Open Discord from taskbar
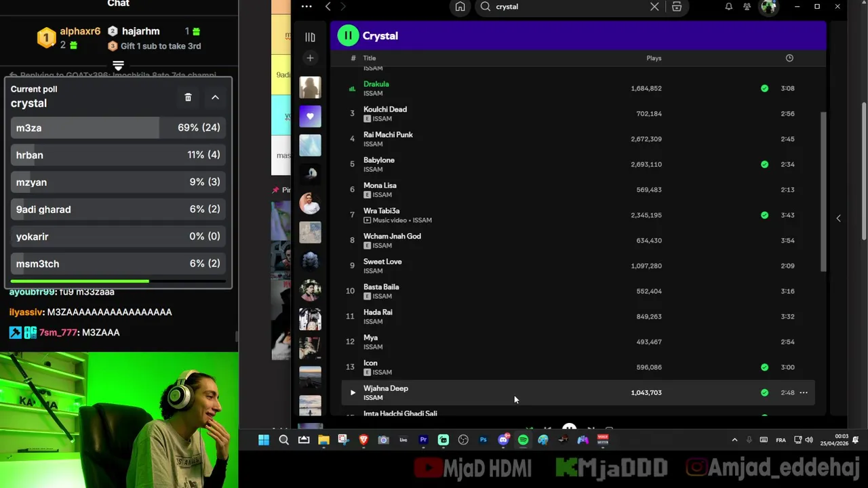This screenshot has height=488, width=868. (x=503, y=440)
